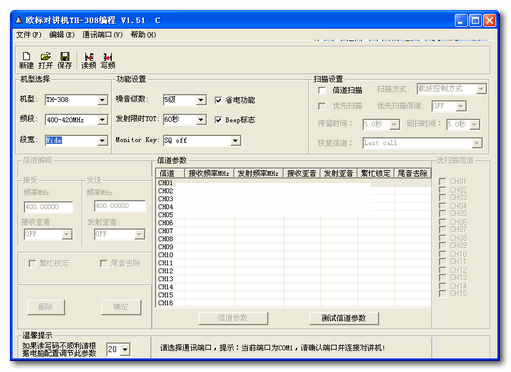Click the application icon in the title bar
Image resolution: width=511 pixels, height=372 pixels.
coord(19,20)
